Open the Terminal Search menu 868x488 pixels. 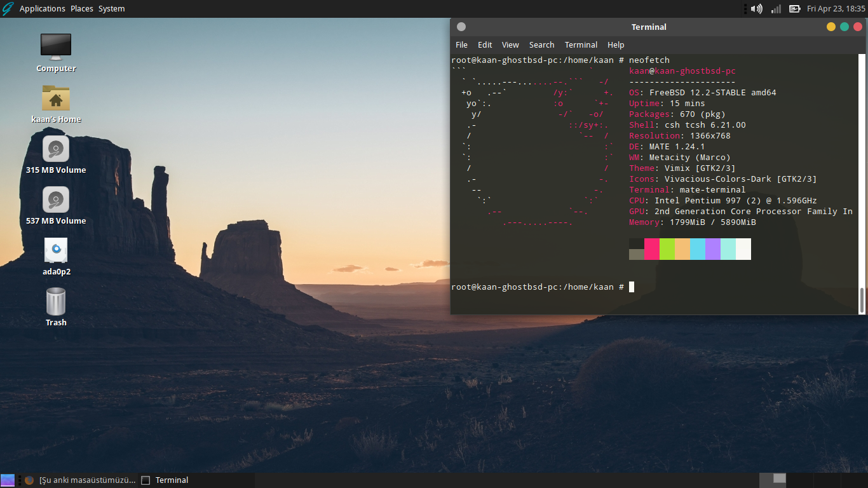tap(541, 45)
